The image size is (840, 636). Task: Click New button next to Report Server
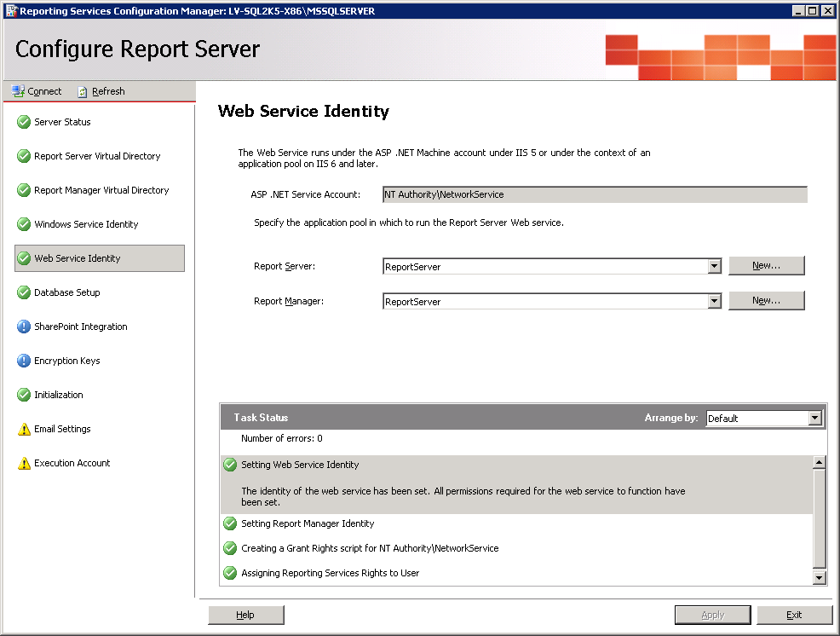(766, 265)
